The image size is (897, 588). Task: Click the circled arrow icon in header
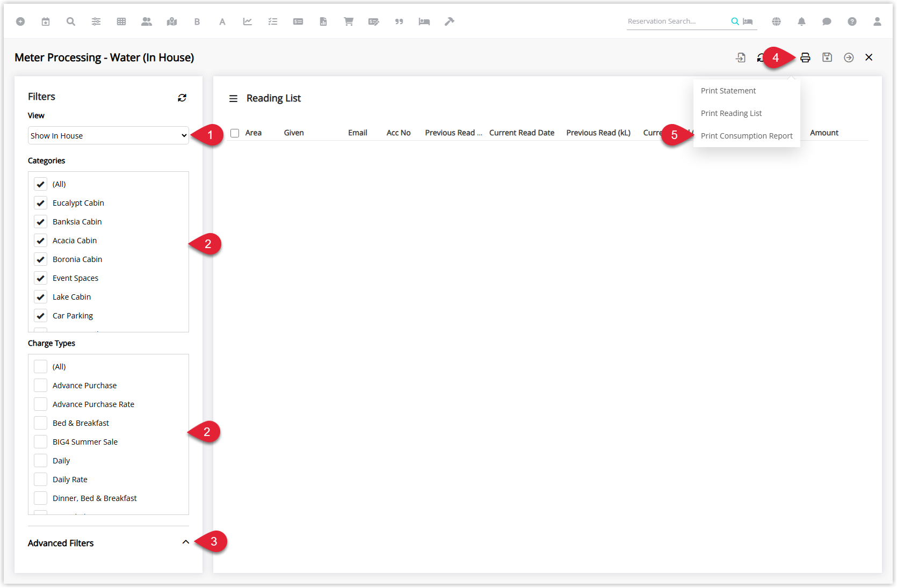tap(849, 57)
